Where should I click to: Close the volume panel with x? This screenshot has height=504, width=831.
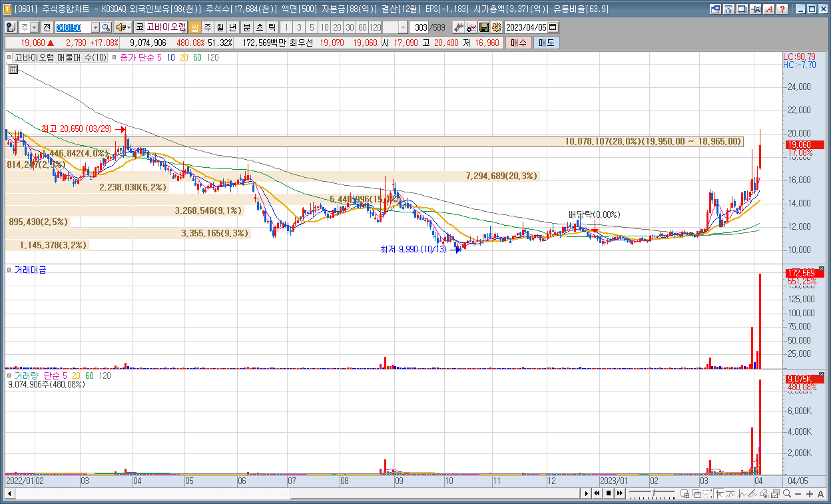pos(821,375)
